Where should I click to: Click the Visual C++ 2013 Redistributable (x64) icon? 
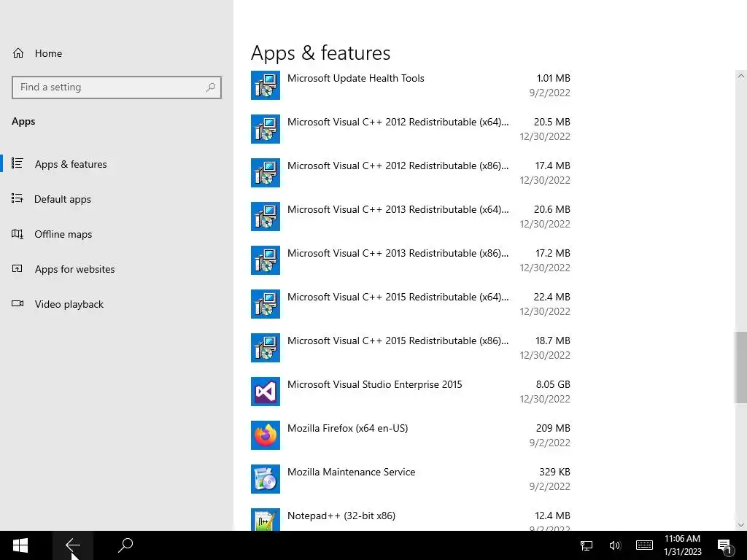point(266,217)
